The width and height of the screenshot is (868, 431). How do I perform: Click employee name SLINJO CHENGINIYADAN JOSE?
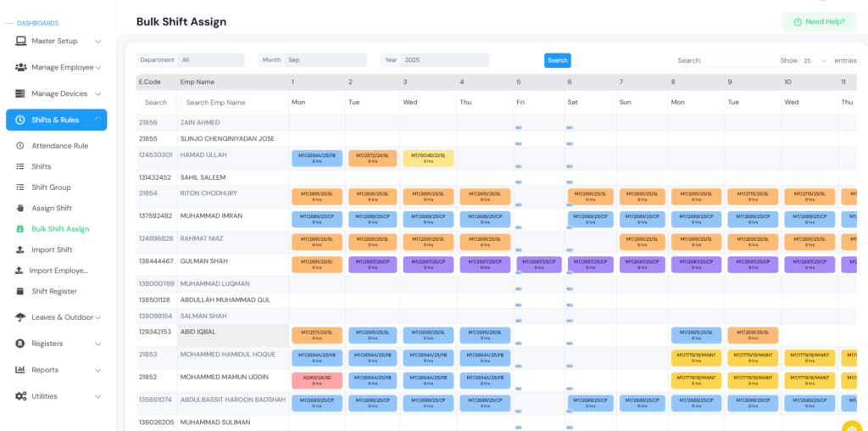(x=227, y=138)
